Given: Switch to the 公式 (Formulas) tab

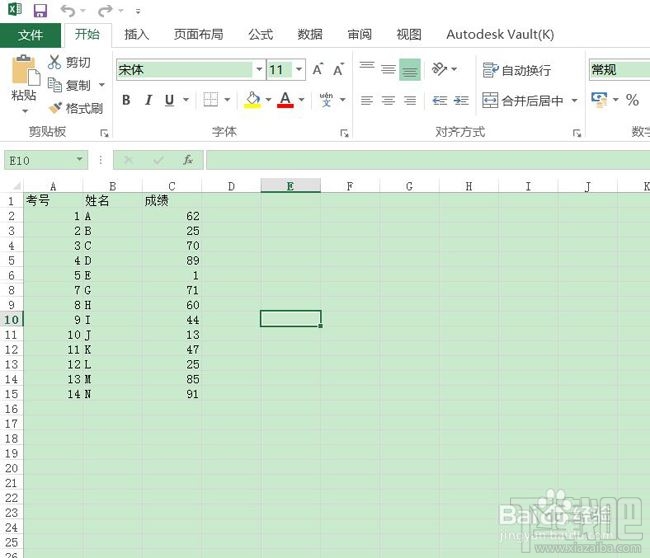Looking at the screenshot, I should tap(260, 34).
